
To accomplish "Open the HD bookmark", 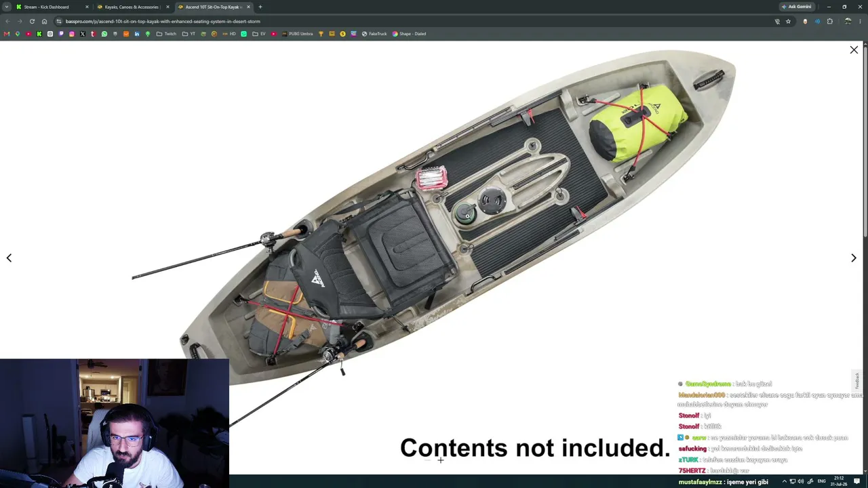I will click(229, 34).
